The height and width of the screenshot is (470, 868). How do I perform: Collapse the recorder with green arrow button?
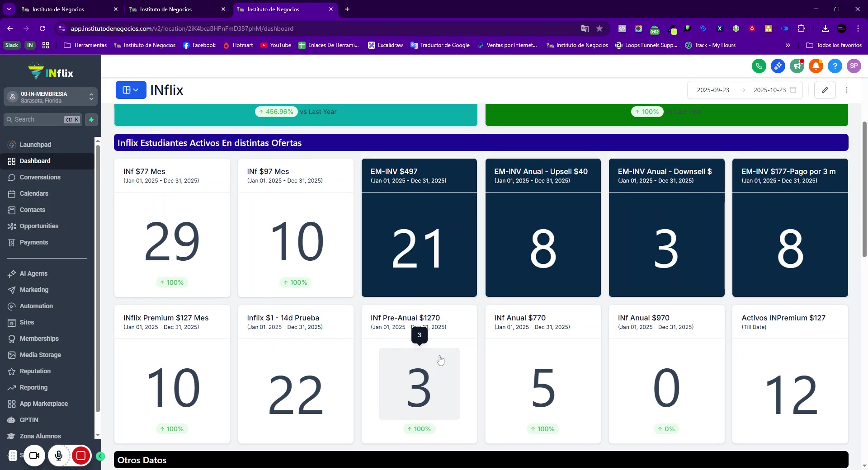pos(100,456)
